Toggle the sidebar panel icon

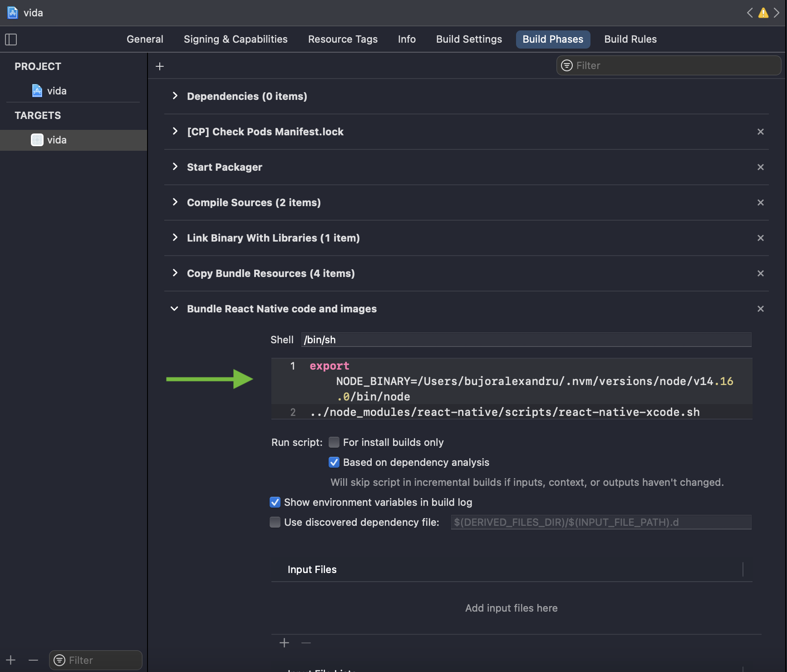(x=11, y=40)
